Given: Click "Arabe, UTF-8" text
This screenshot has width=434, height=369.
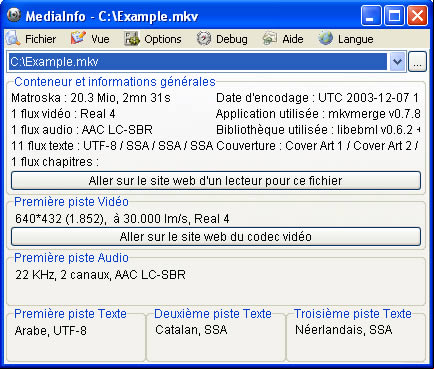Looking at the screenshot, I should [51, 331].
